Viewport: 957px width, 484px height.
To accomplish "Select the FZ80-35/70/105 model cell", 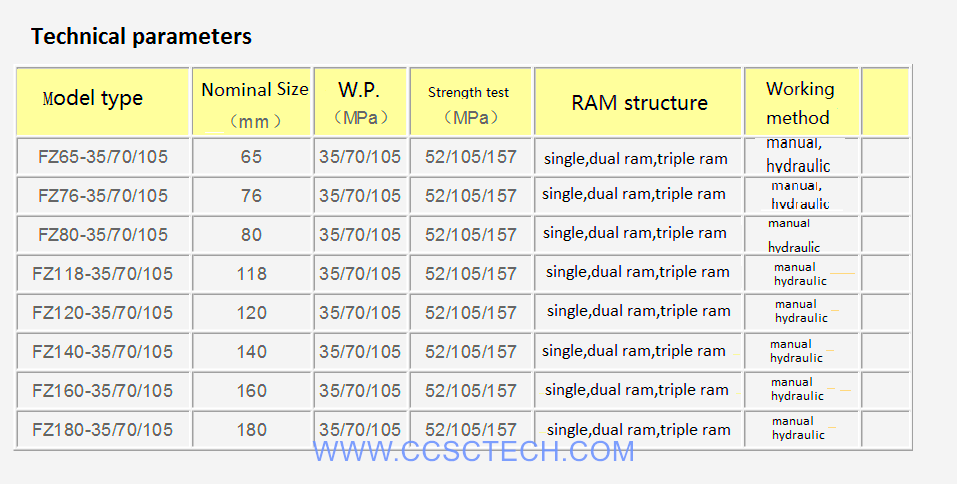I will click(x=103, y=235).
